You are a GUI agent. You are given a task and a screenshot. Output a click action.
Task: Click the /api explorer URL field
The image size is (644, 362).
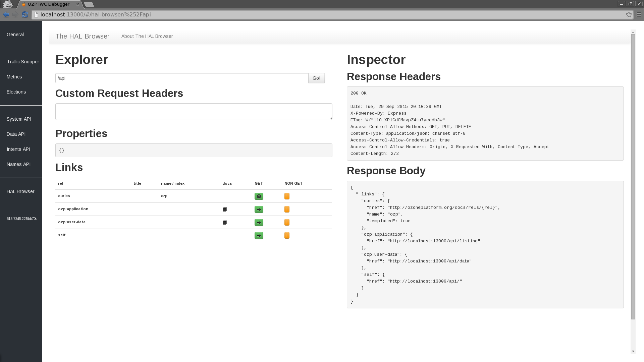(x=182, y=78)
